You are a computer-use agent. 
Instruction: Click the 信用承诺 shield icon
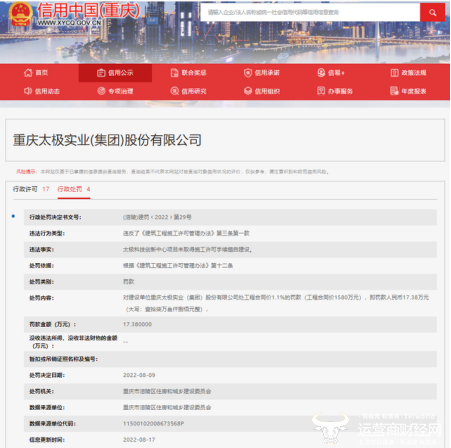point(248,73)
